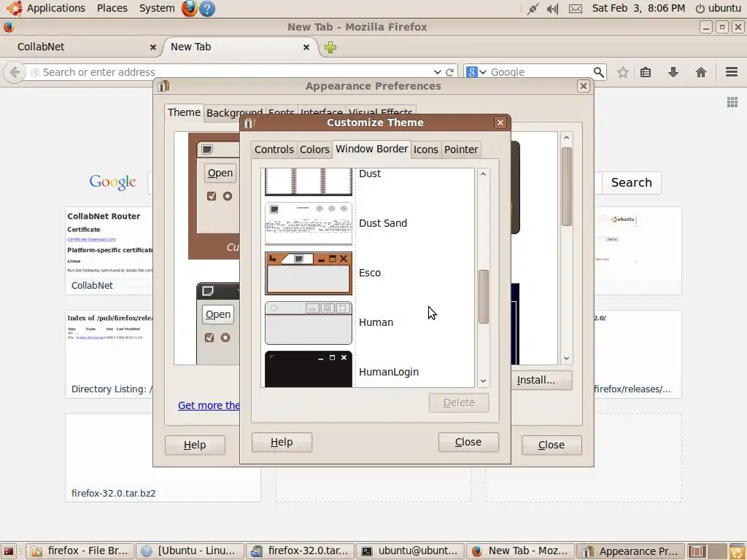The width and height of the screenshot is (747, 560).
Task: Open the Google search engine selector dropdown
Action: [x=476, y=72]
